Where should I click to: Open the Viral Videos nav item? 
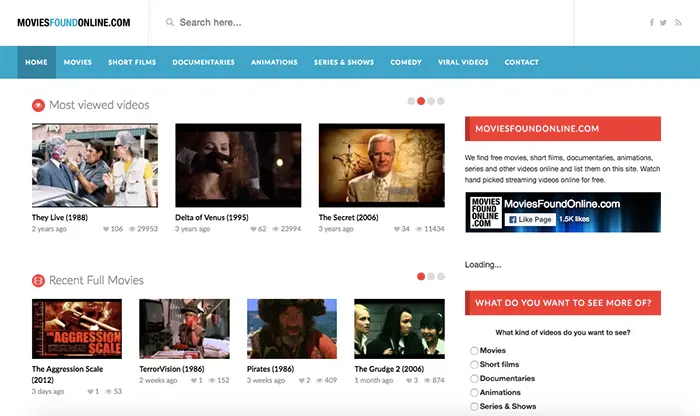point(463,62)
